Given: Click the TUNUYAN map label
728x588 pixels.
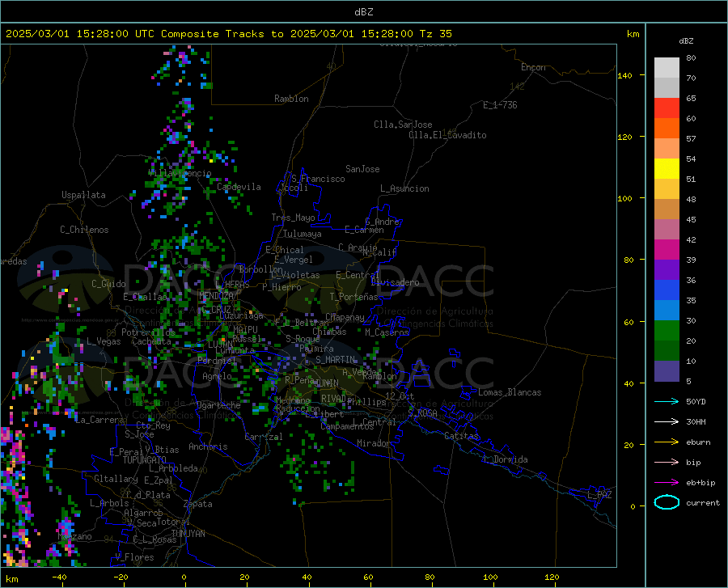Looking at the screenshot, I should click(188, 534).
